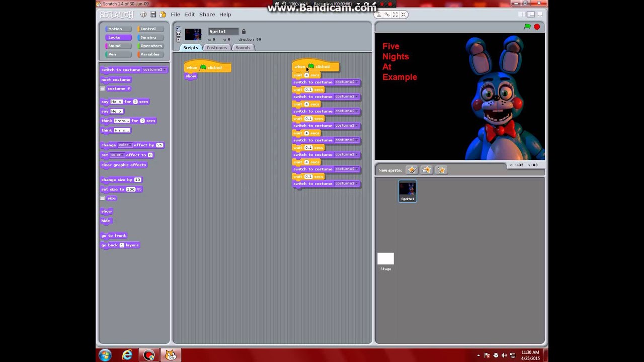Select the Looks blocks category
Viewport: 644px width, 362px height.
click(118, 37)
